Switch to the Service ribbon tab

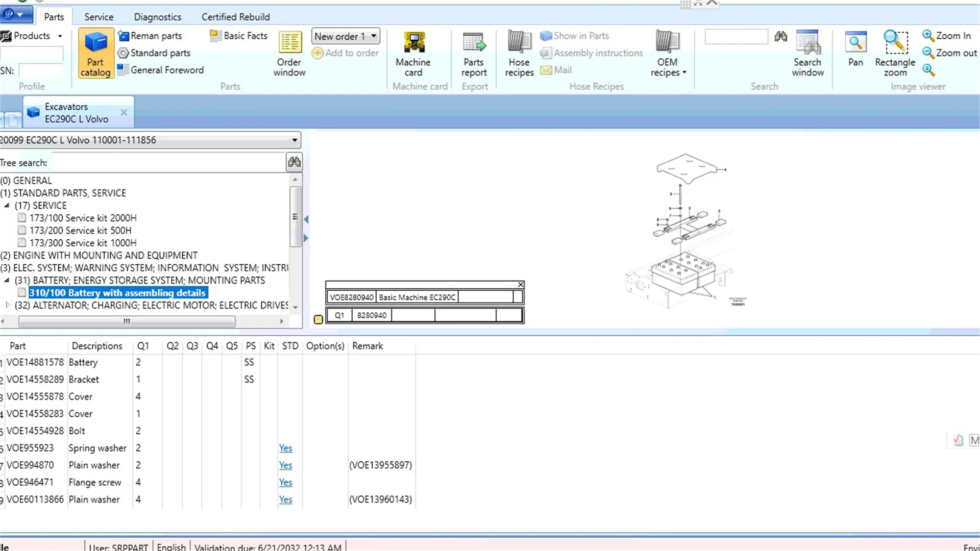point(99,17)
